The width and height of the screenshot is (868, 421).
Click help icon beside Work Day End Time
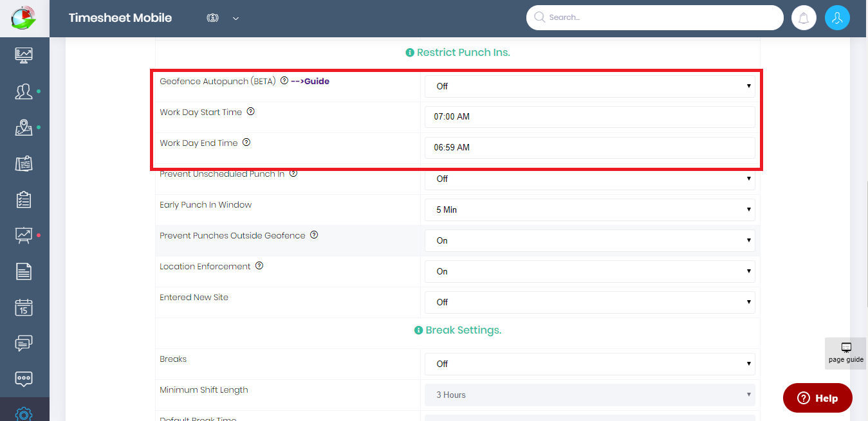click(x=246, y=143)
